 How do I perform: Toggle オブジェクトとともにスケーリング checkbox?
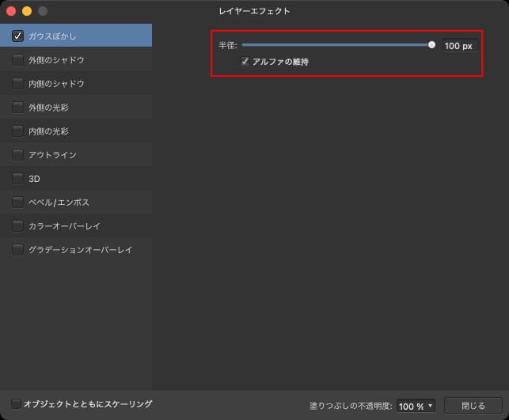click(17, 404)
